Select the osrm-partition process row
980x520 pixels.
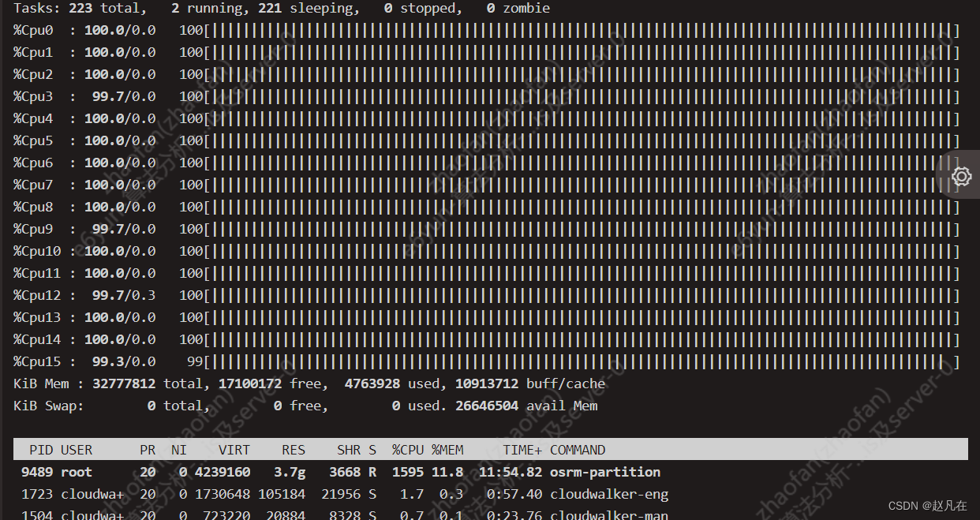pos(605,472)
